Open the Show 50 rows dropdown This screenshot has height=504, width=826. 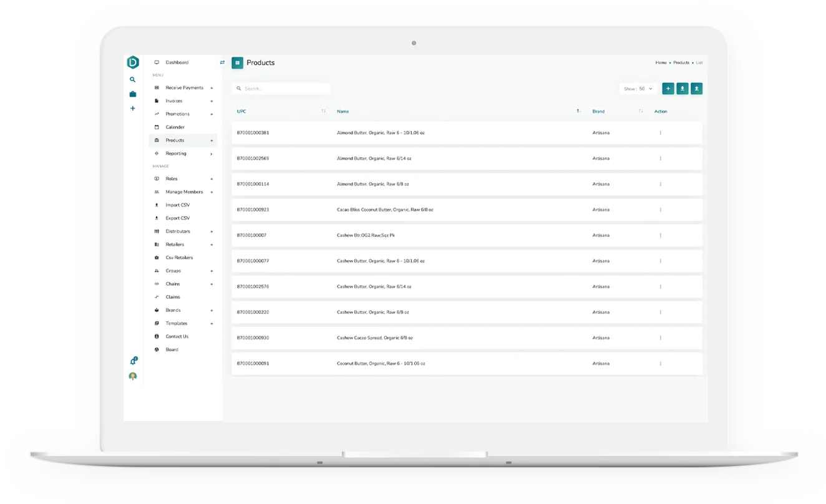(x=638, y=89)
